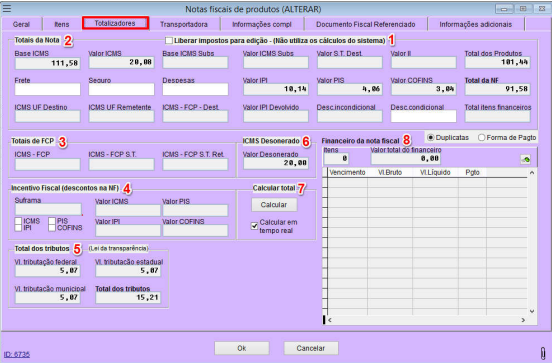Choose Forma de Pagto radio option
The image size is (552, 363).
[x=481, y=137]
